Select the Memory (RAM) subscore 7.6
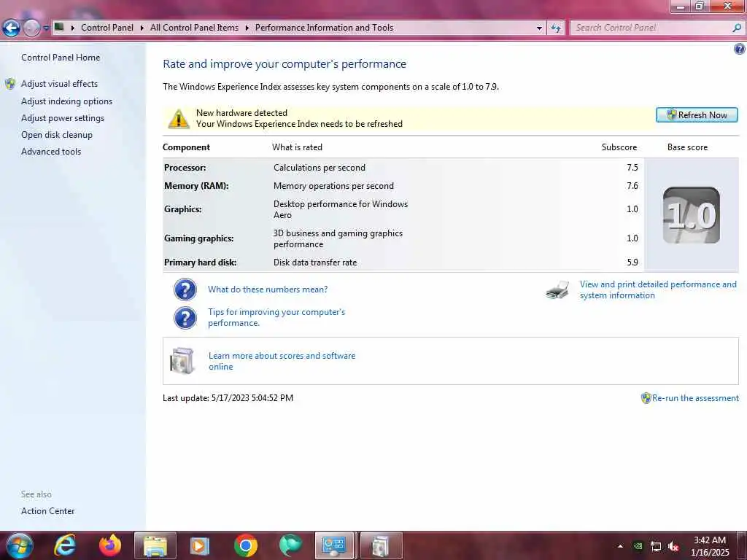Image resolution: width=747 pixels, height=560 pixels. pos(632,186)
